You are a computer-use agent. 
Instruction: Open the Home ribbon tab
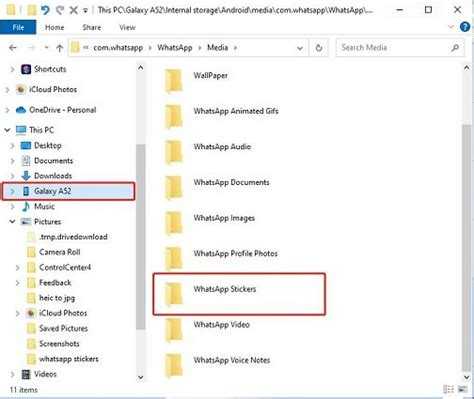coord(54,27)
